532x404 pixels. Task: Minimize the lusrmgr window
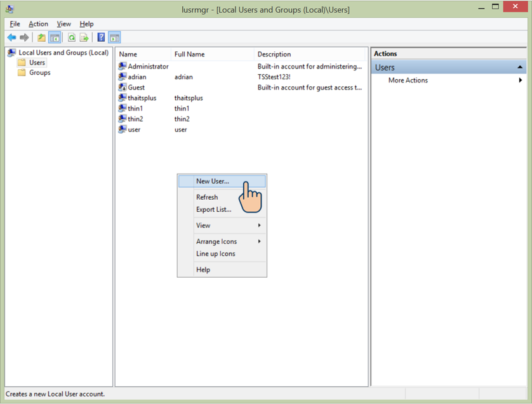[481, 8]
